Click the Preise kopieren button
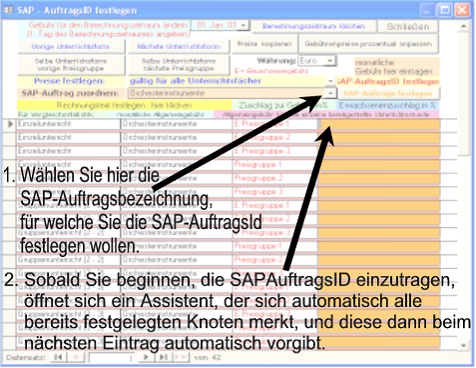This screenshot has width=476, height=368. click(x=264, y=44)
